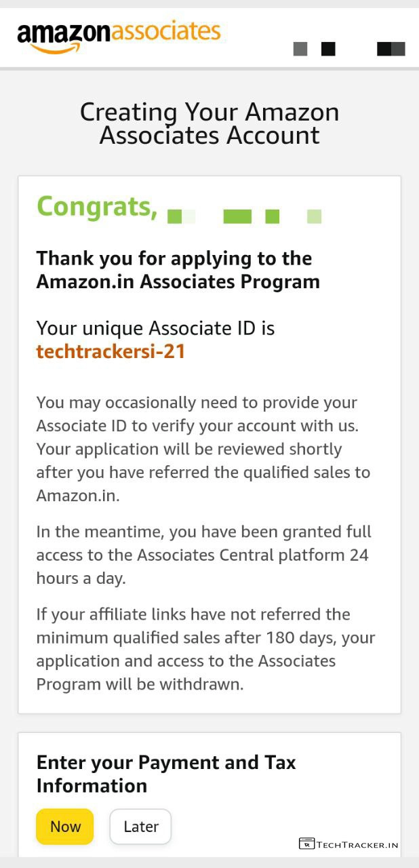The width and height of the screenshot is (419, 868).
Task: Click the TechTracker watermark monitor icon
Action: tap(306, 844)
